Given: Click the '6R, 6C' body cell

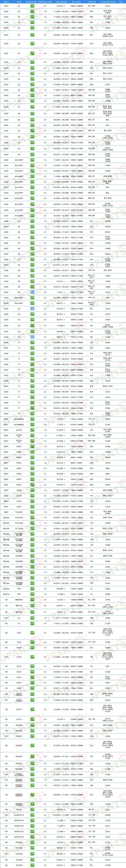Looking at the screenshot, I should [92, 810].
